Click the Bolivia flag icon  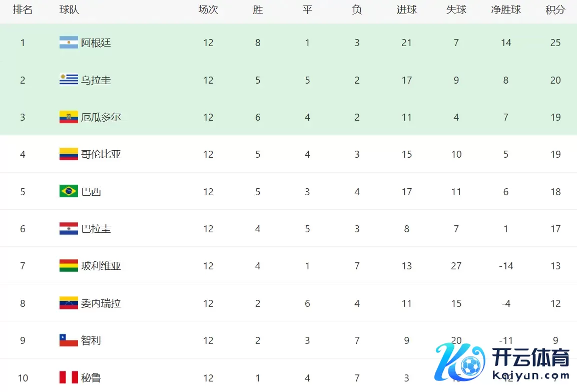69,266
